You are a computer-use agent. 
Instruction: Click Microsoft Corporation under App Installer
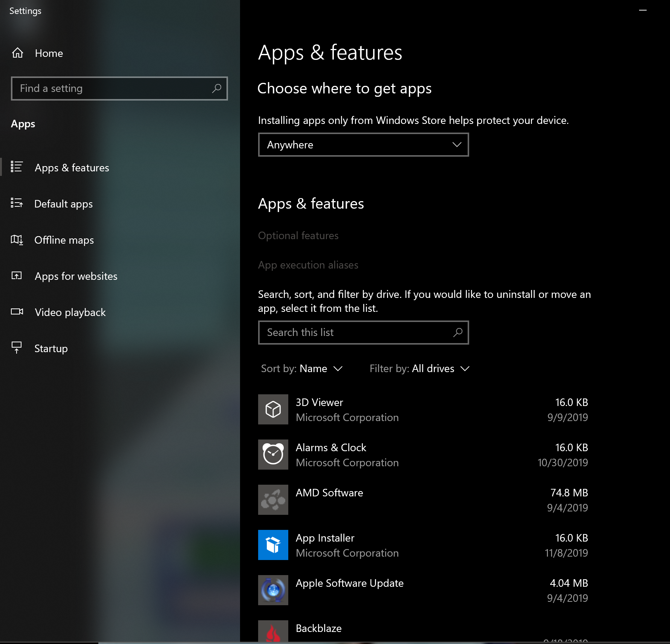pyautogui.click(x=347, y=553)
